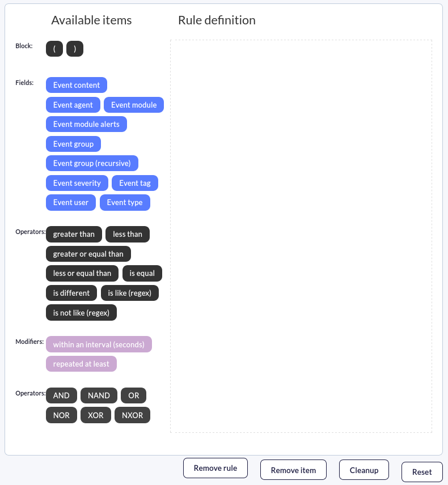
Task: Choose the Event severity field
Action: click(77, 183)
